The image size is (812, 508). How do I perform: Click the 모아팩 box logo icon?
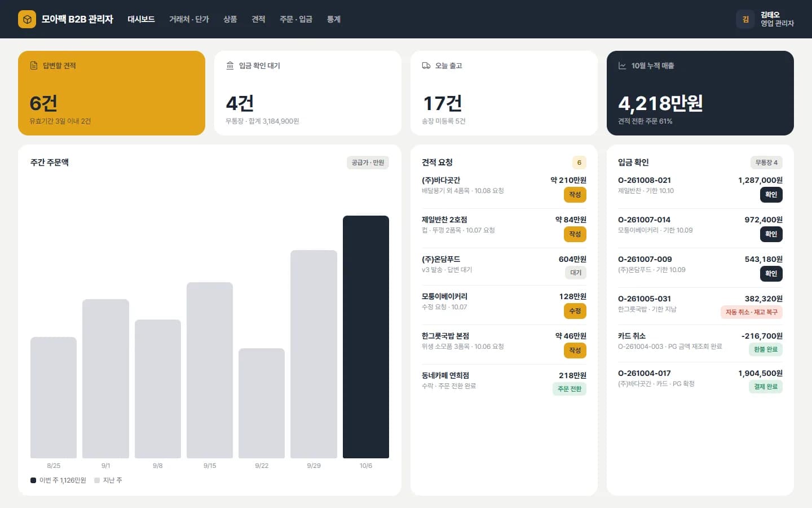27,19
